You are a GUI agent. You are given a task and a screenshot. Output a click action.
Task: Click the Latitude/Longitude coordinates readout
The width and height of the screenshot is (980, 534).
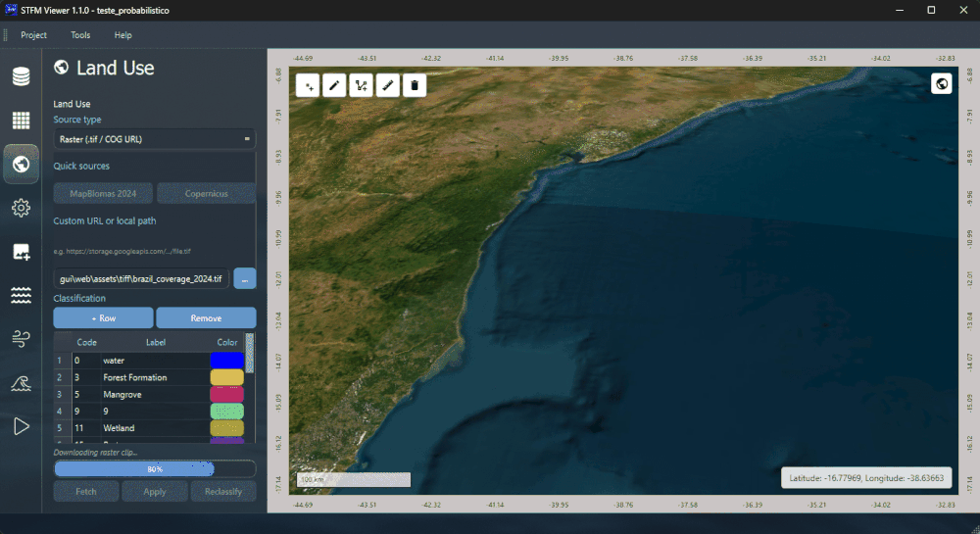[866, 478]
